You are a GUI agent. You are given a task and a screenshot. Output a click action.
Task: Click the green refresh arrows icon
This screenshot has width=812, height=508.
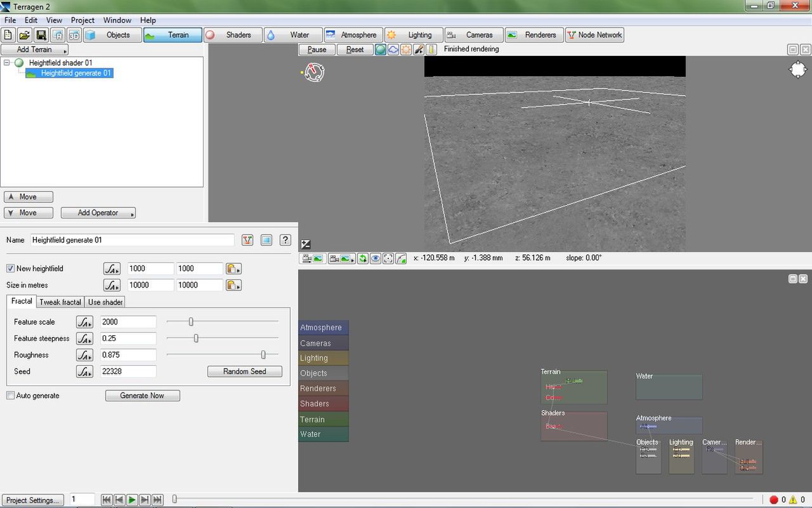pyautogui.click(x=363, y=258)
